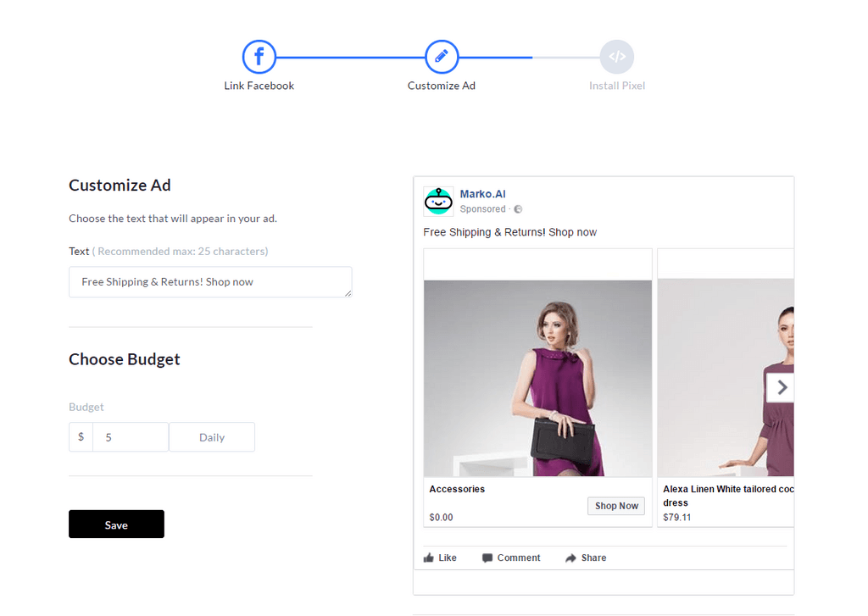Click the black Save button
868x616 pixels.
click(x=116, y=524)
